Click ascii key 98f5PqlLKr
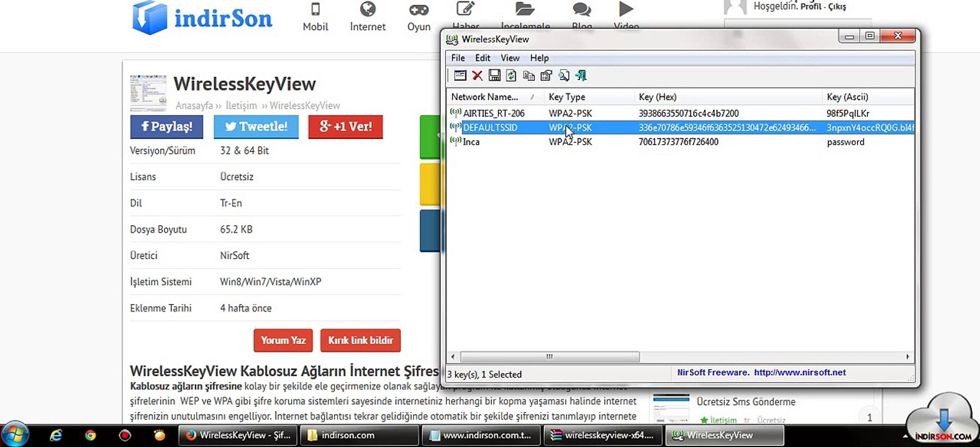The width and height of the screenshot is (980, 447). [848, 114]
